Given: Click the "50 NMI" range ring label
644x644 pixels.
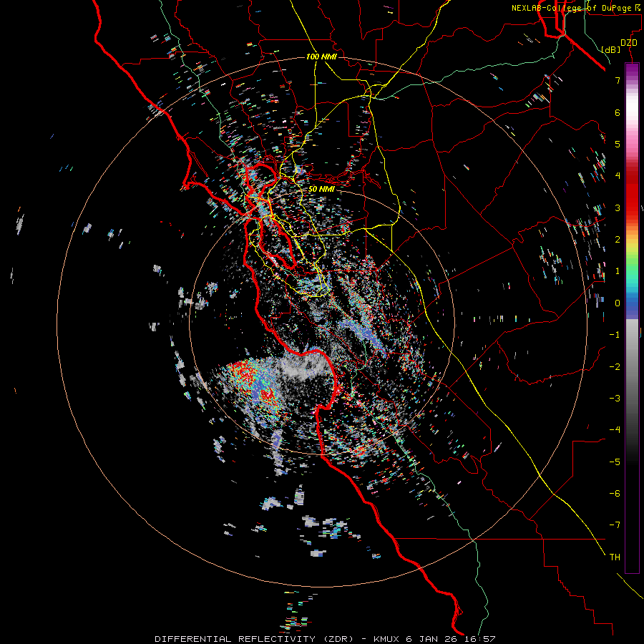Looking at the screenshot, I should click(321, 190).
